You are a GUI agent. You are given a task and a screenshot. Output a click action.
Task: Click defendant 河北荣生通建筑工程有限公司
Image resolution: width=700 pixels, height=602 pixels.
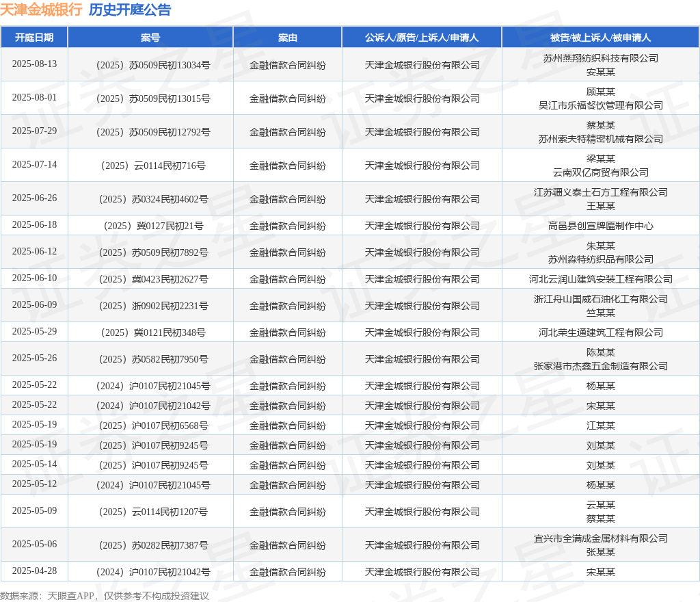[600, 332]
